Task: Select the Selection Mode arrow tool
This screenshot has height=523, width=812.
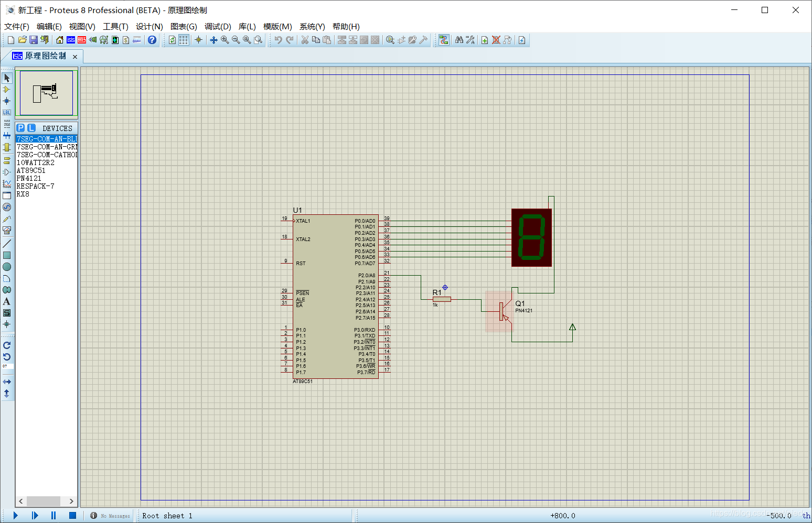Action: click(x=7, y=78)
